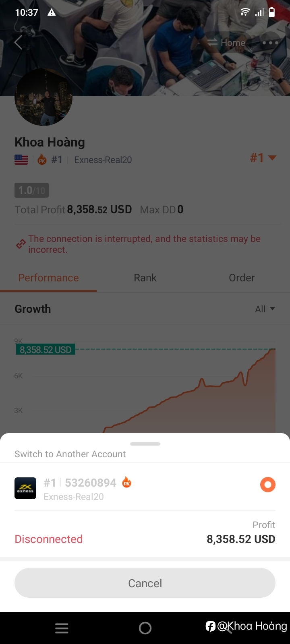The height and width of the screenshot is (644, 290).
Task: Tap the Exness broker logo
Action: 25,488
